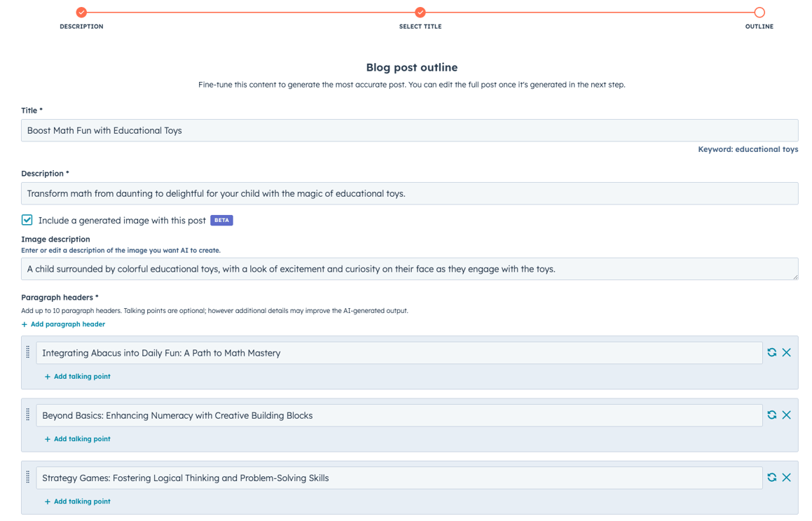Click the Image description label
This screenshot has height=521, width=812.
tap(55, 239)
